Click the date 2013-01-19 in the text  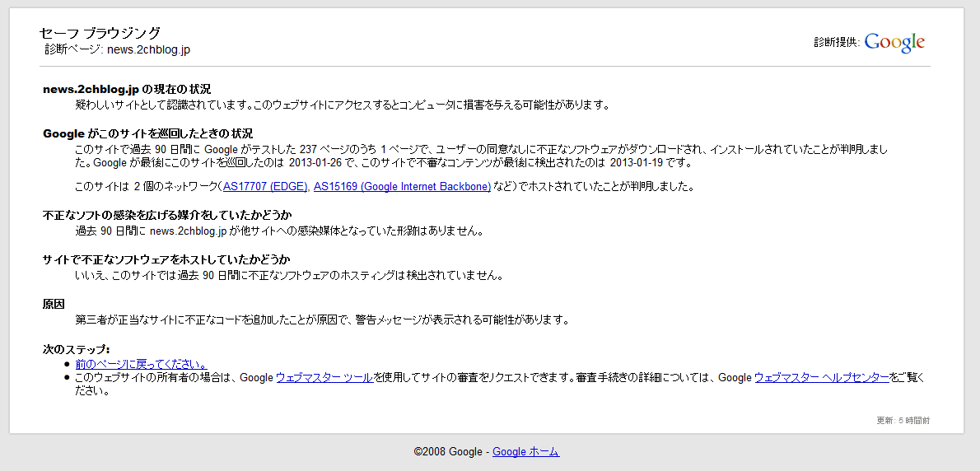click(637, 163)
